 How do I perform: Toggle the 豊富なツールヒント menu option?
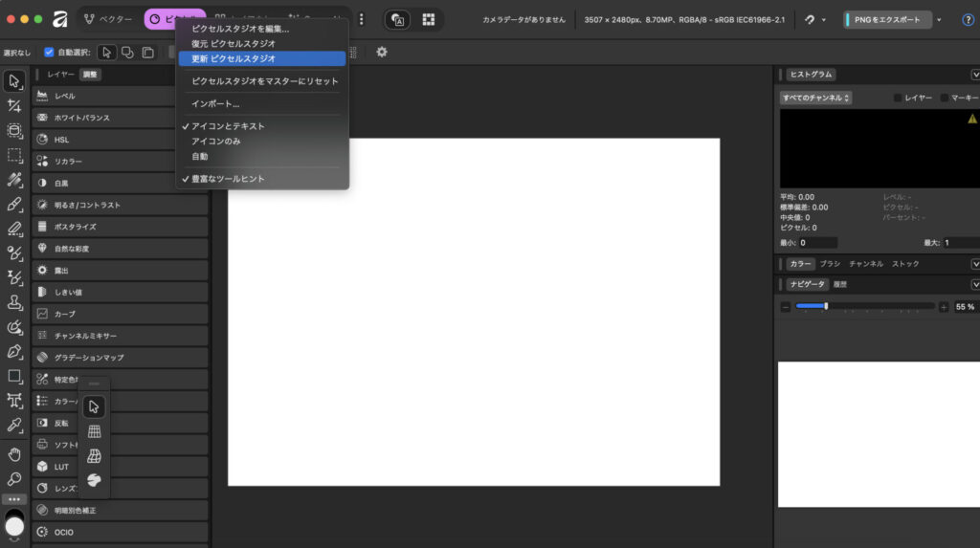coord(228,179)
